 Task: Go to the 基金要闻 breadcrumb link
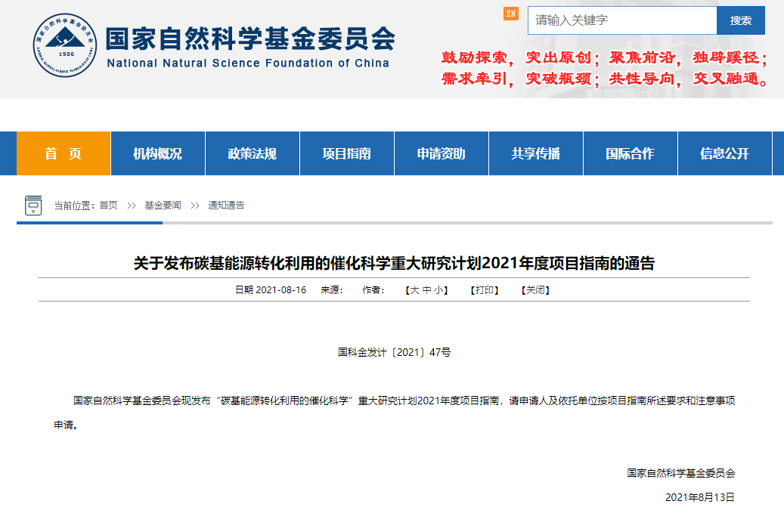(163, 206)
